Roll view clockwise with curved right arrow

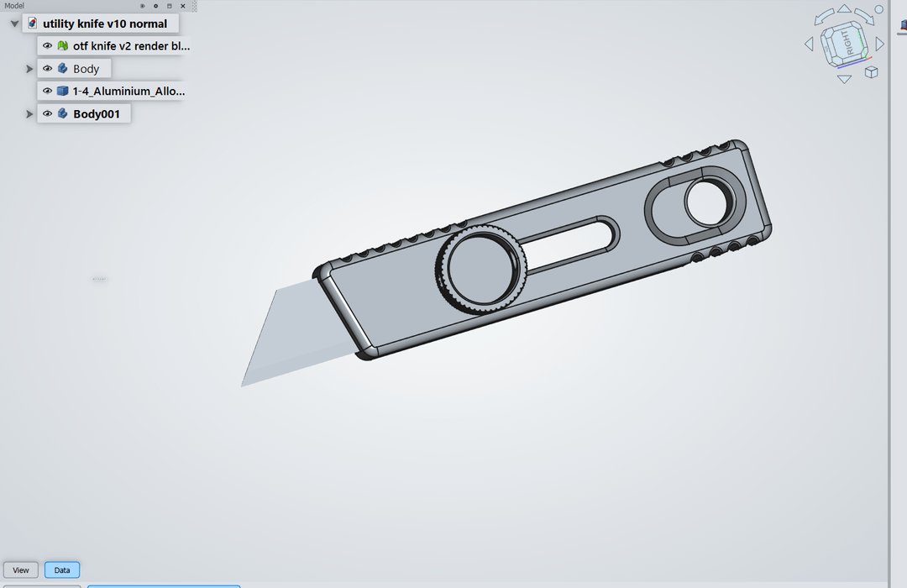(x=865, y=17)
